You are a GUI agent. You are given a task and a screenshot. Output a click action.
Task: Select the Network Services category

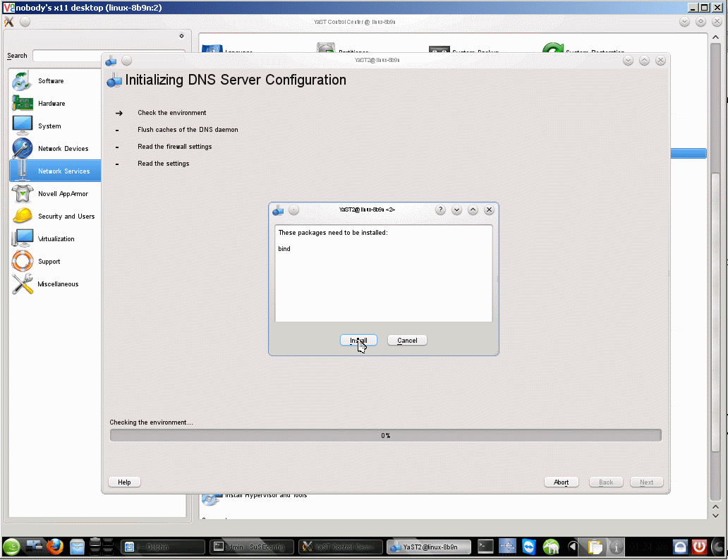click(55, 171)
